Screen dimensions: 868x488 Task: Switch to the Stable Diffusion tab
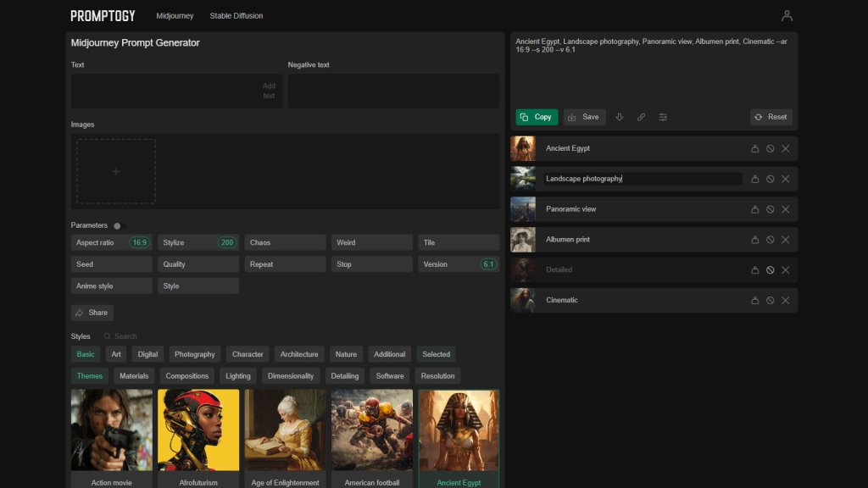click(x=236, y=15)
